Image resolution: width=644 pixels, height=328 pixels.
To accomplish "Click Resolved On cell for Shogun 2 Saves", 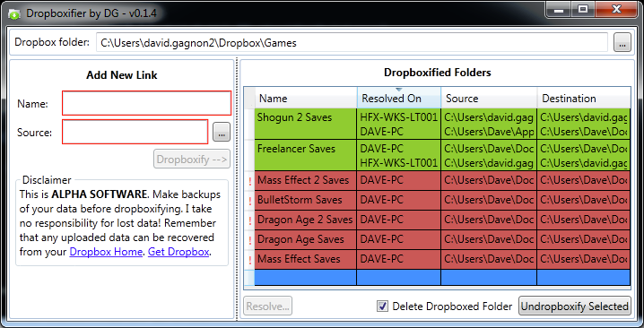I will (x=399, y=124).
